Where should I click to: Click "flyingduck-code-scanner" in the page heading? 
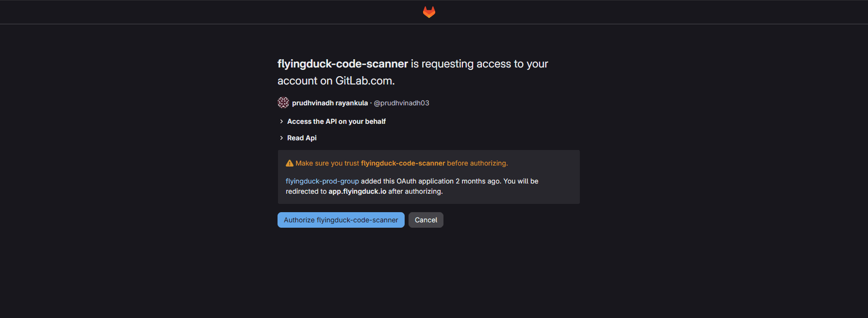342,64
